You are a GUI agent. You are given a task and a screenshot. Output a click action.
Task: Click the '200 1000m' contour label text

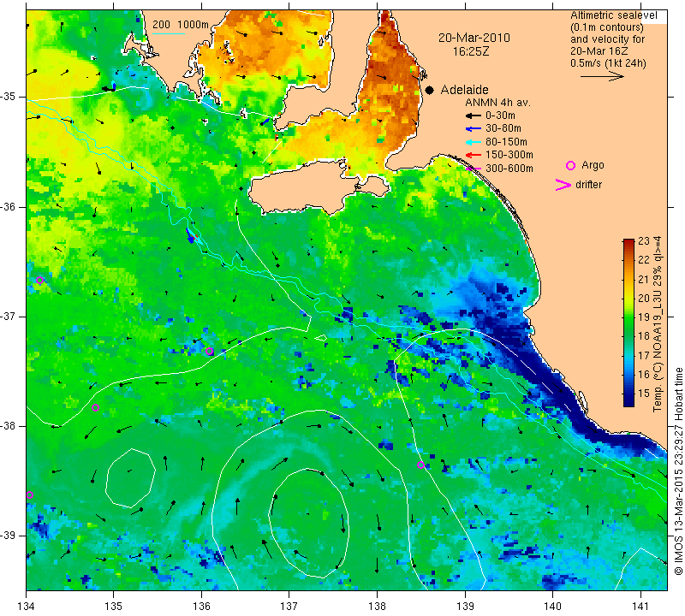coord(181,25)
